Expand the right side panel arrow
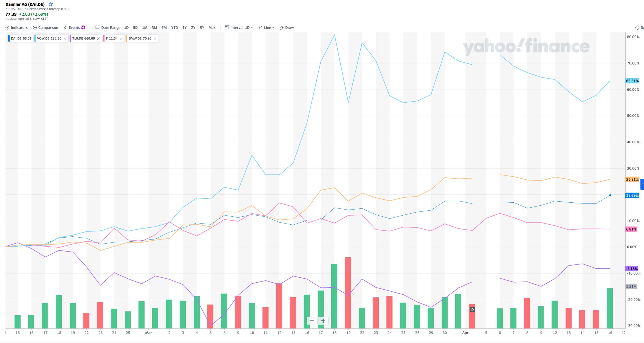This screenshot has width=644, height=343. pos(642,185)
